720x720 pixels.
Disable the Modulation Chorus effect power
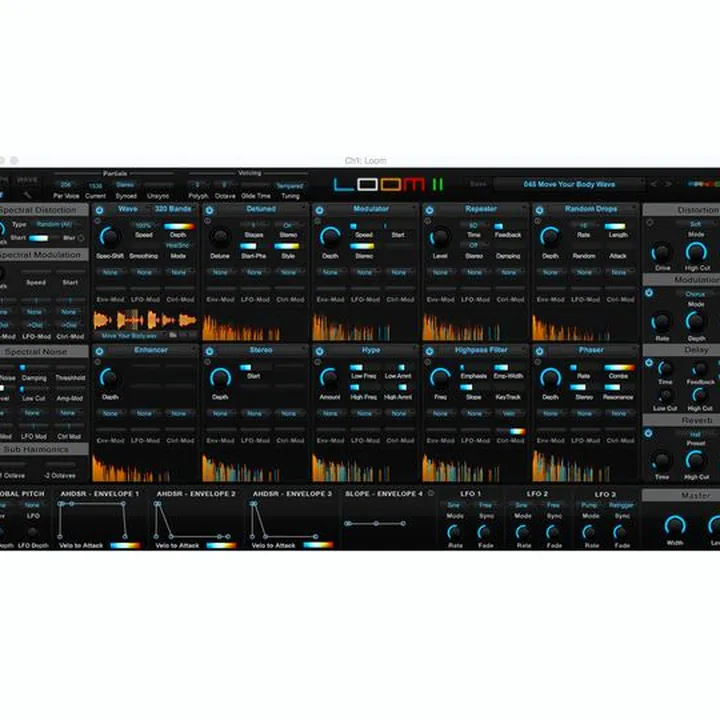[649, 292]
